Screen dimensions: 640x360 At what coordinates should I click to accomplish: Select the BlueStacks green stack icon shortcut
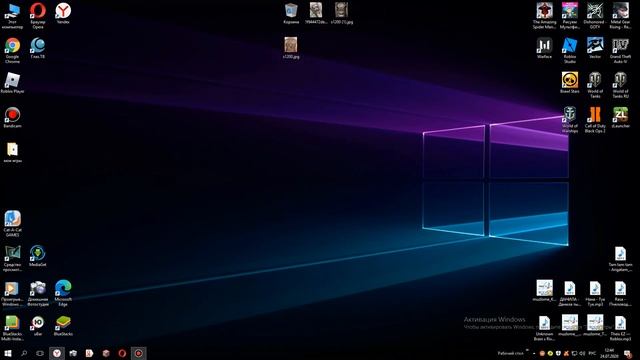click(63, 325)
